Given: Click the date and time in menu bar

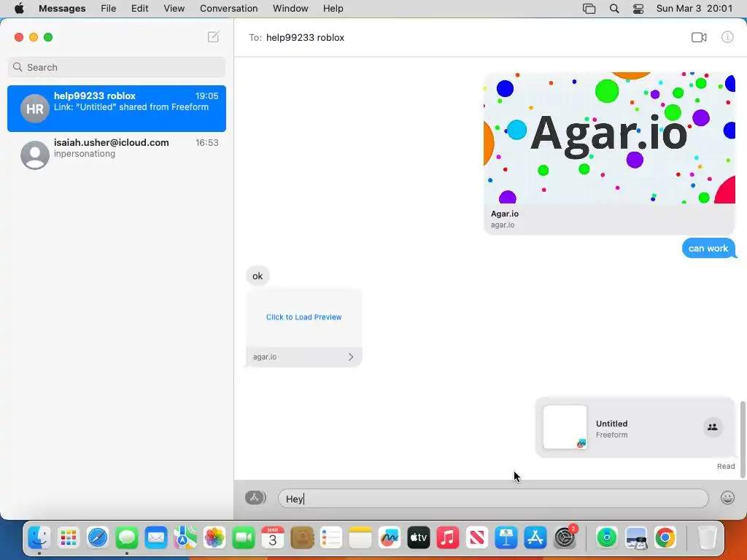Looking at the screenshot, I should 694,9.
